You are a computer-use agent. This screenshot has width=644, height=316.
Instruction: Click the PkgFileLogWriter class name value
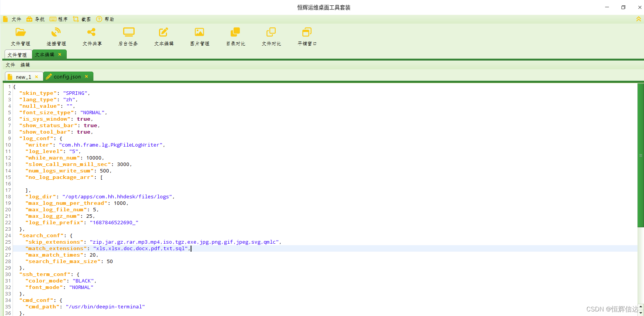pos(111,145)
